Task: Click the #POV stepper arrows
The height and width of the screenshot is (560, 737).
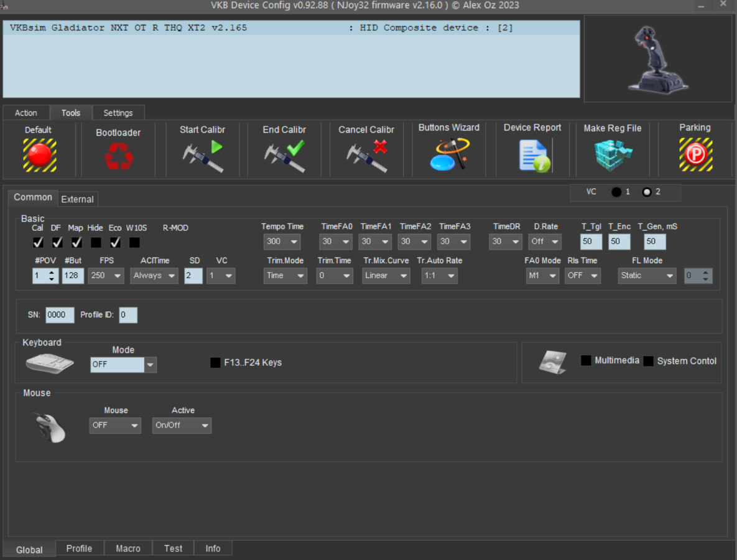Action: (x=52, y=276)
